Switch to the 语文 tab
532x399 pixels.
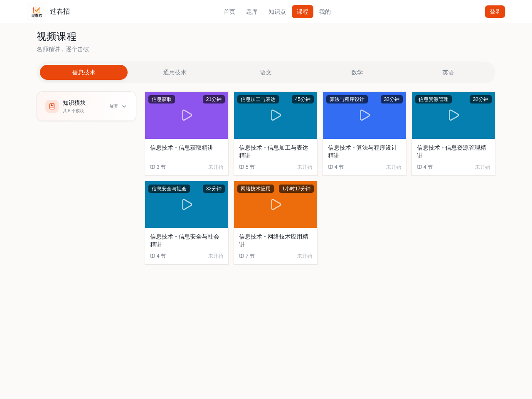click(266, 72)
